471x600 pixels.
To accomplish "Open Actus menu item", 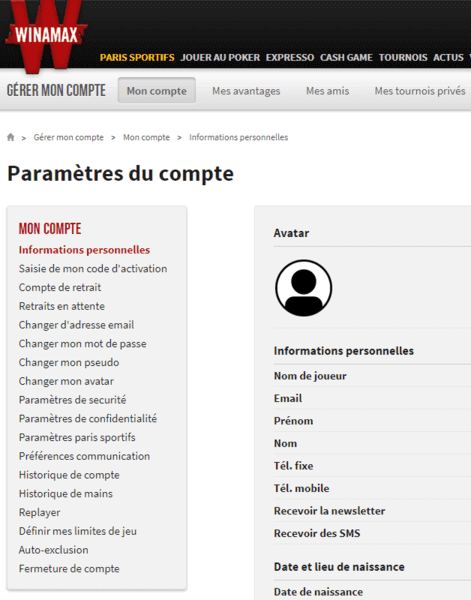I will (x=448, y=57).
